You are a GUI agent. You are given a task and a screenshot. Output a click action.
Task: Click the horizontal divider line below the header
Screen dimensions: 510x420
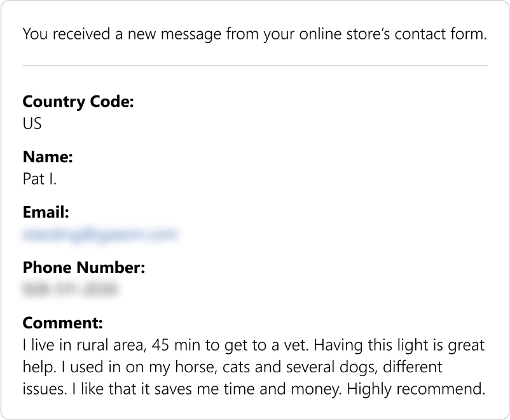[254, 66]
